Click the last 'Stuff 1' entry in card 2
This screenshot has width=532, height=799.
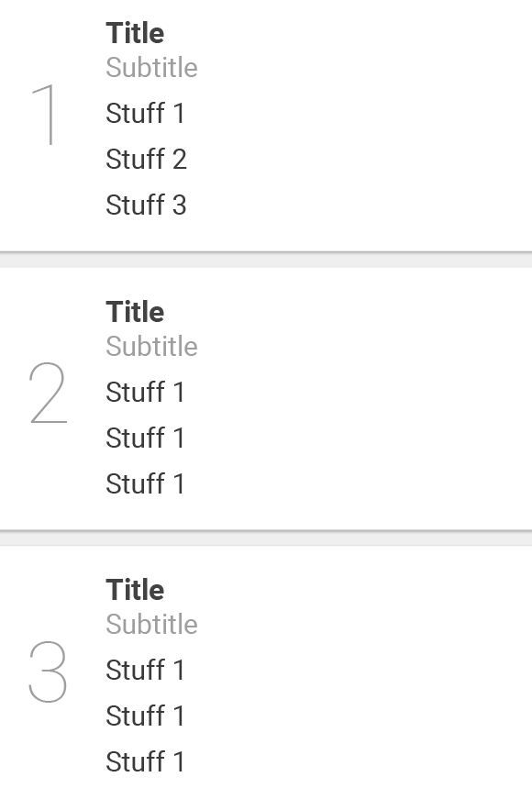(146, 483)
